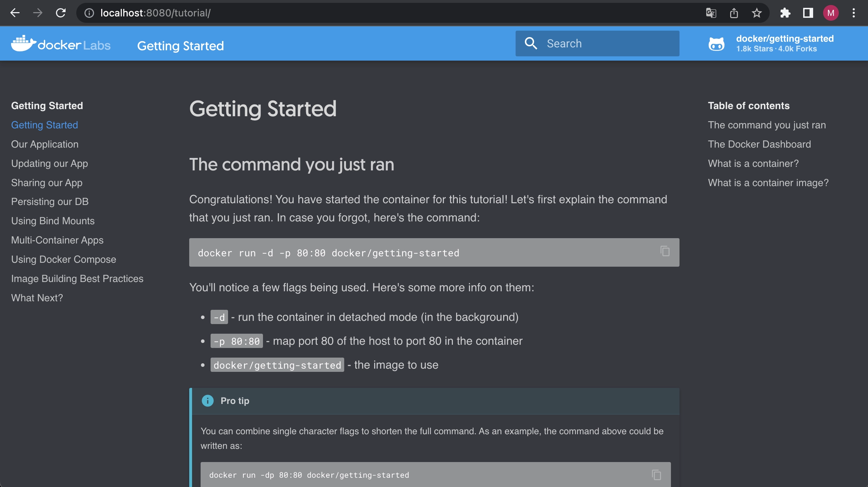Go to Sharing our App

47,183
